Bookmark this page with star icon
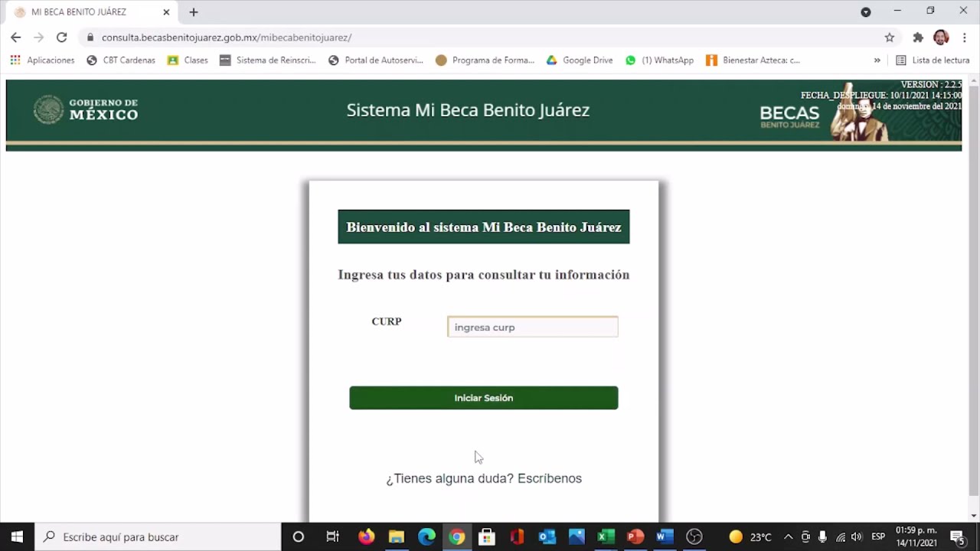980x551 pixels. point(889,37)
